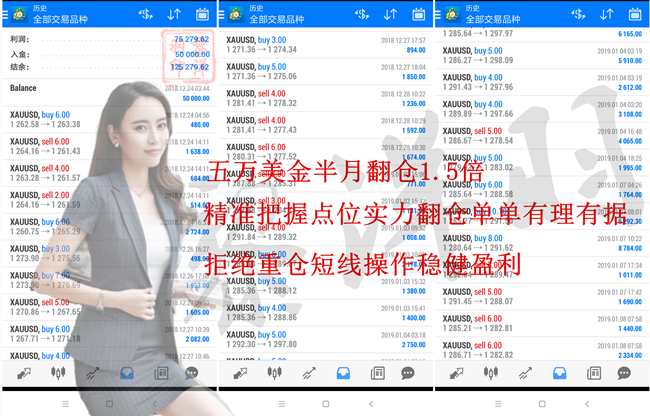Open the Trade tab in the right screen

[525, 373]
